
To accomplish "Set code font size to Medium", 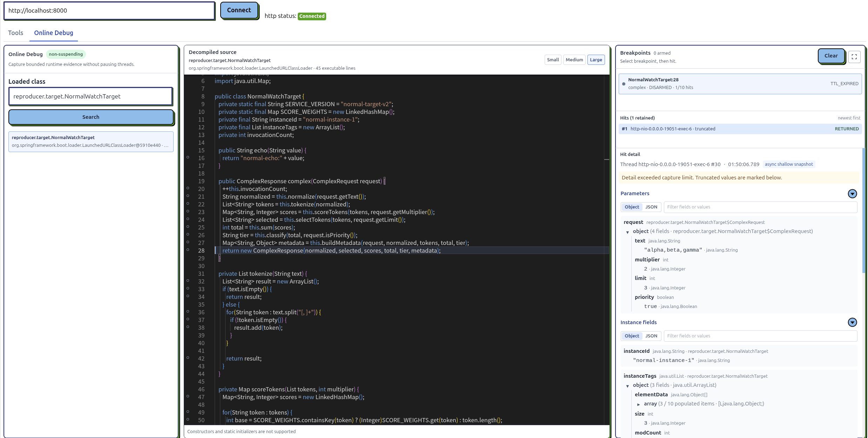I will (x=574, y=60).
